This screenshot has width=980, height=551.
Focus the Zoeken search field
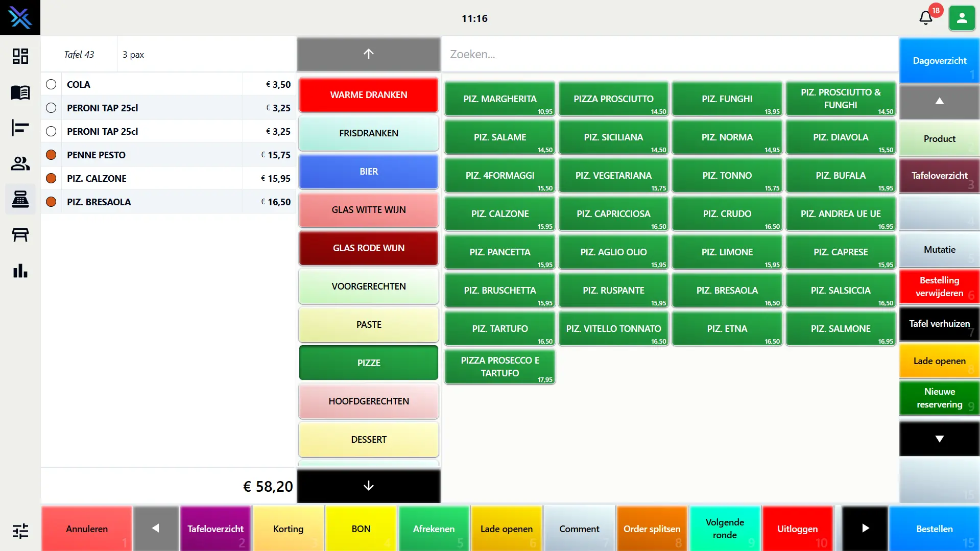point(670,54)
